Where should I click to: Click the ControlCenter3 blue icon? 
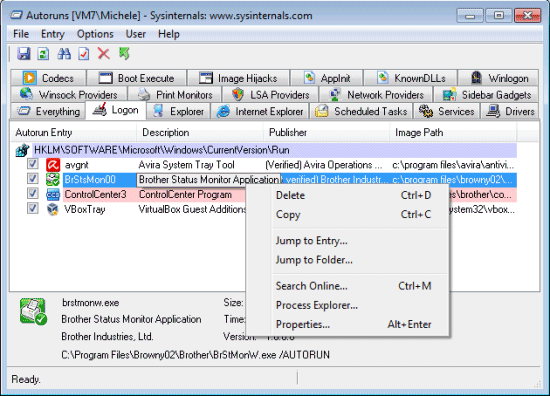53,194
